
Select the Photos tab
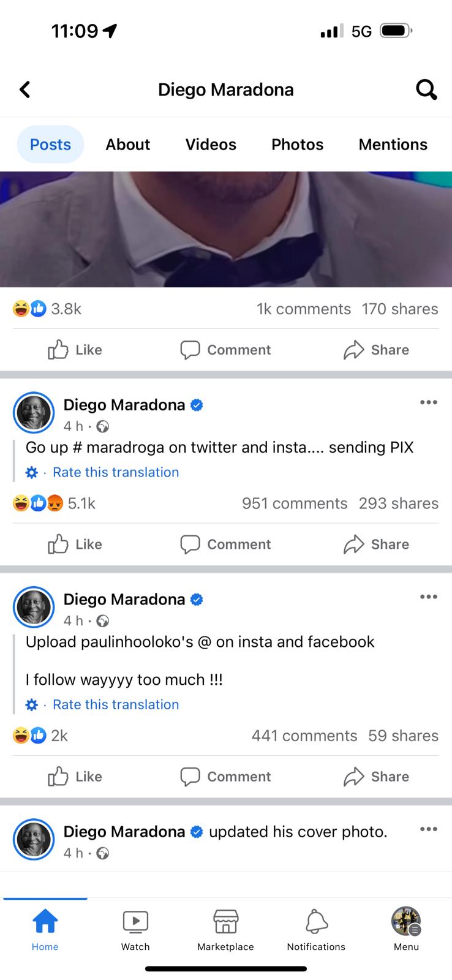point(297,145)
